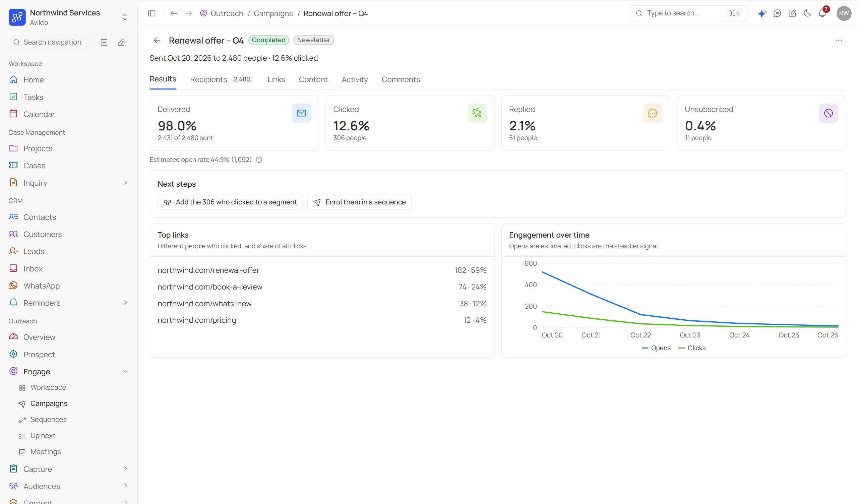The height and width of the screenshot is (504, 858).
Task: Open the northwind.com/renewal-offer link row
Action: tap(322, 270)
